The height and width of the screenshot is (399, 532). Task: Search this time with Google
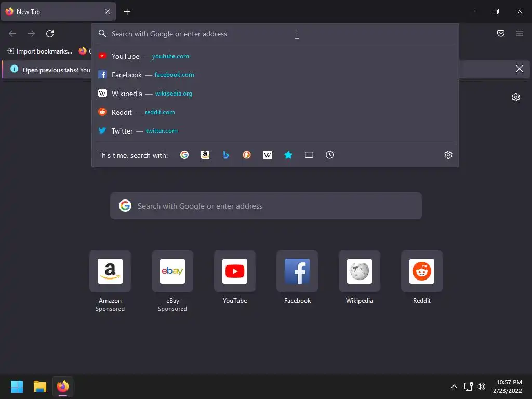(x=184, y=155)
